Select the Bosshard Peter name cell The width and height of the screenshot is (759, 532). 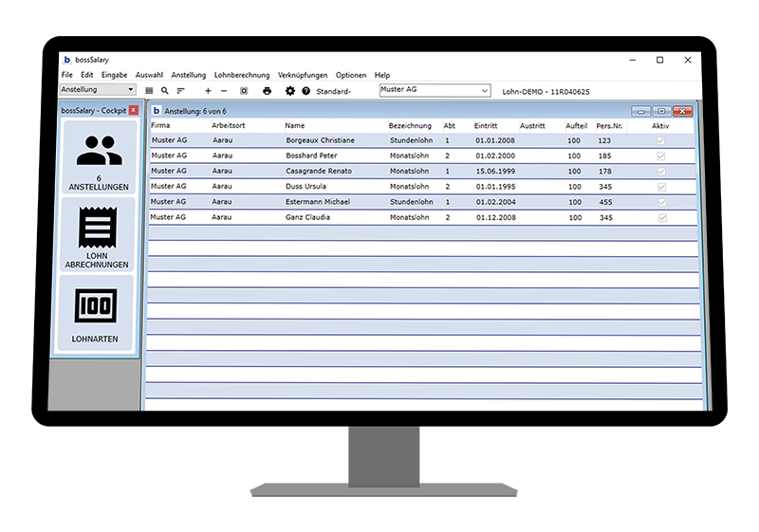312,156
